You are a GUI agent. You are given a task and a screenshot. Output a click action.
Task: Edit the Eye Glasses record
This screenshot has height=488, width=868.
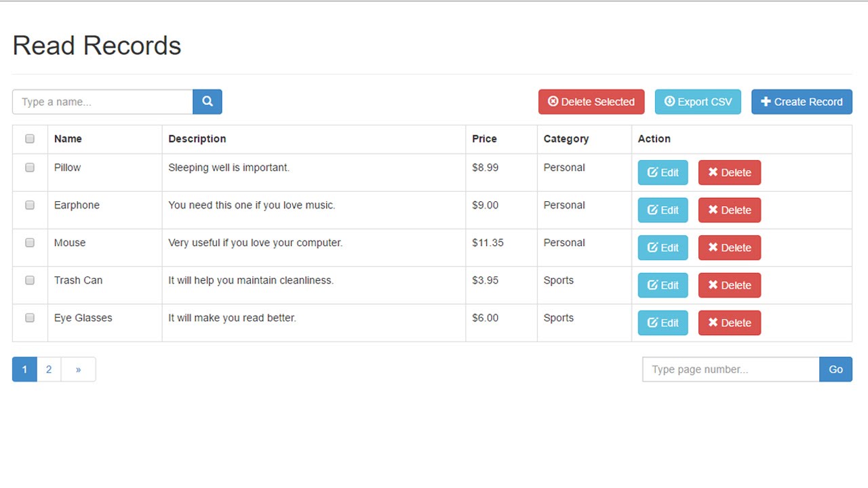tap(663, 323)
